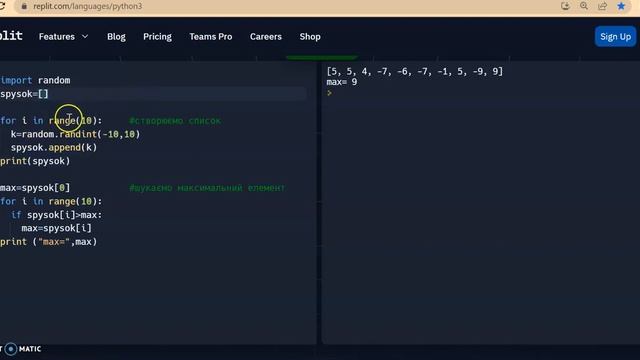Open the Blog link
The image size is (640, 360).
[x=116, y=37]
